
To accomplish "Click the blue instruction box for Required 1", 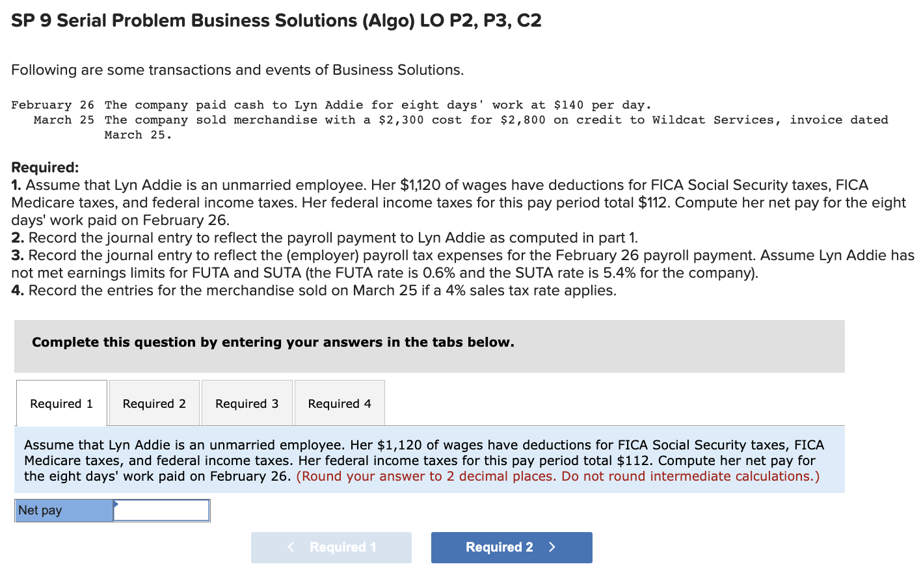I will pyautogui.click(x=429, y=460).
